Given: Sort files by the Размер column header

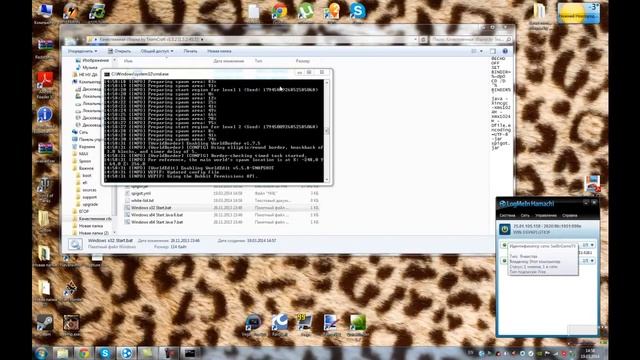Looking at the screenshot, I should pyautogui.click(x=302, y=61).
